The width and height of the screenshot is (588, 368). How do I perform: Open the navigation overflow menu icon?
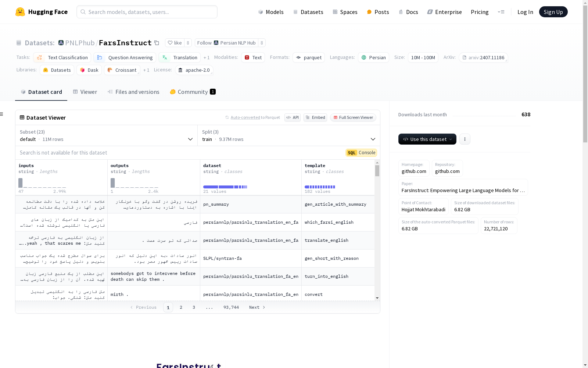click(x=501, y=12)
